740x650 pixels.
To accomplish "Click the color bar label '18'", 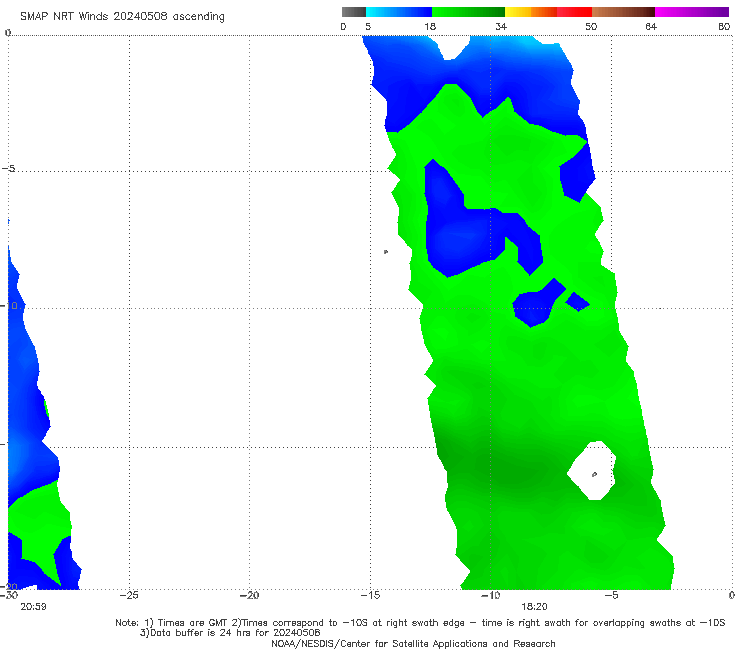I will (x=430, y=27).
